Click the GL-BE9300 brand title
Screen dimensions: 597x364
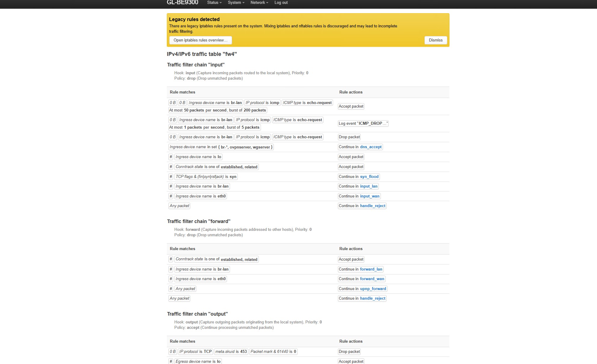[182, 3]
